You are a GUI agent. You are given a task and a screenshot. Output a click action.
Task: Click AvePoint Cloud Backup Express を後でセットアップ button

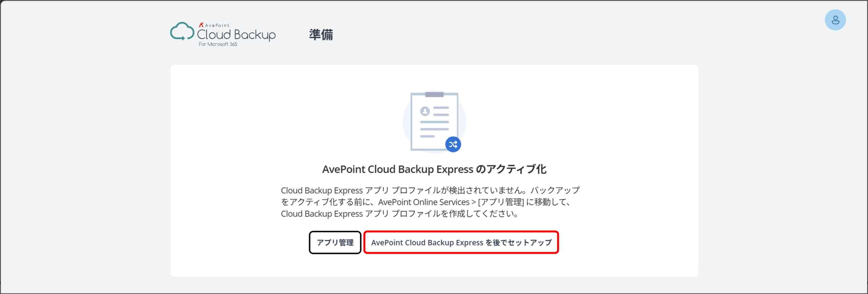coord(461,242)
